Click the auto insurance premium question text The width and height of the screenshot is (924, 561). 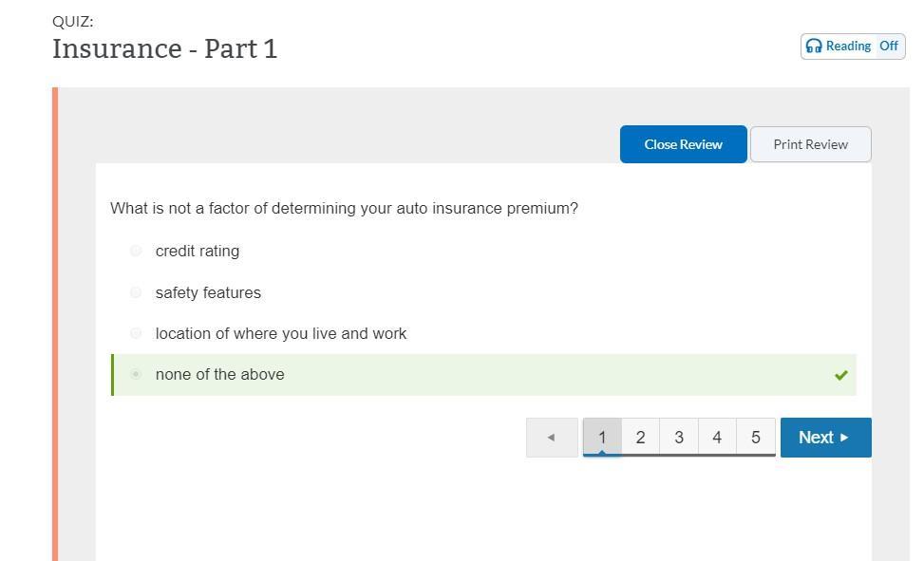tap(344, 208)
